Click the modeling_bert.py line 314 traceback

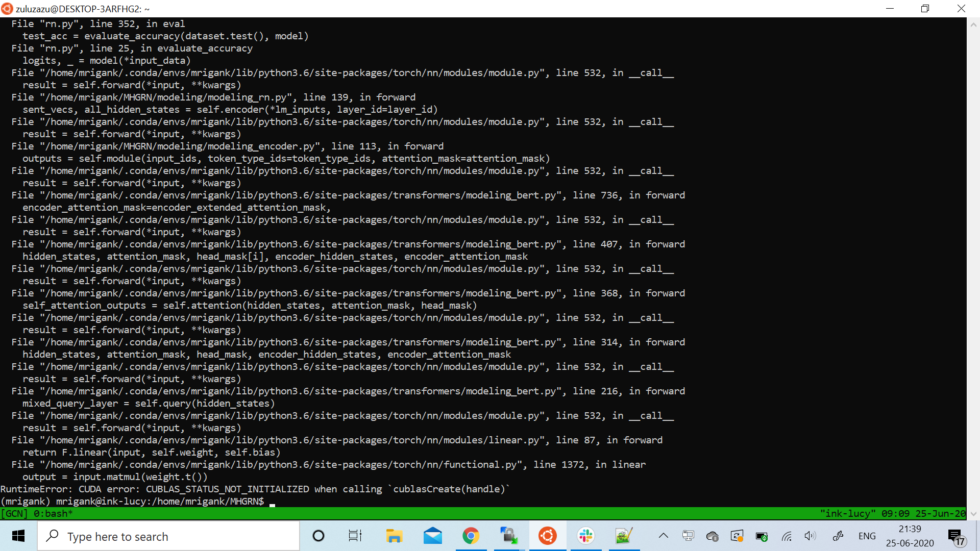[x=348, y=342]
